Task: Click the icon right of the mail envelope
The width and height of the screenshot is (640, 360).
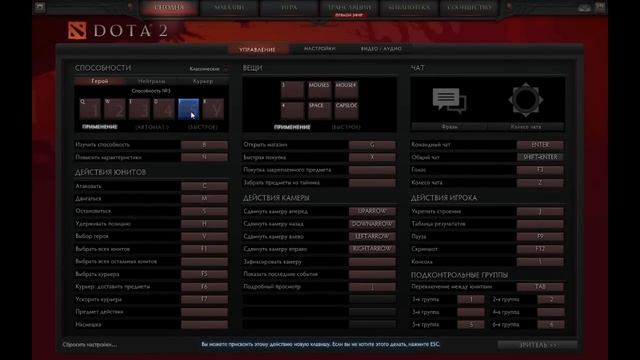Action: [600, 7]
